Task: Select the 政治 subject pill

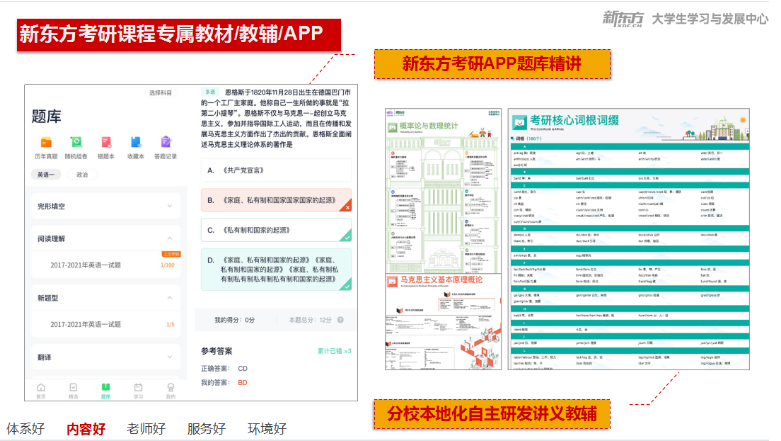Action: (82, 174)
